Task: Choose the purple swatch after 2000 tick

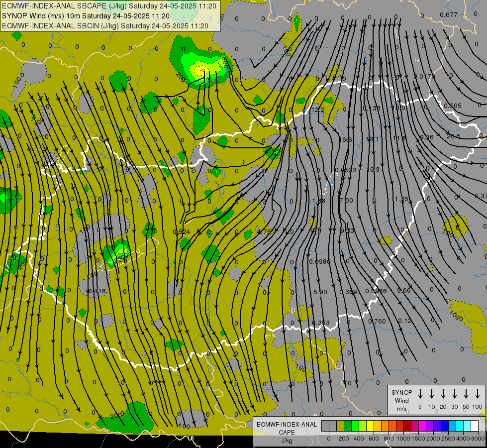Action: pos(430,426)
